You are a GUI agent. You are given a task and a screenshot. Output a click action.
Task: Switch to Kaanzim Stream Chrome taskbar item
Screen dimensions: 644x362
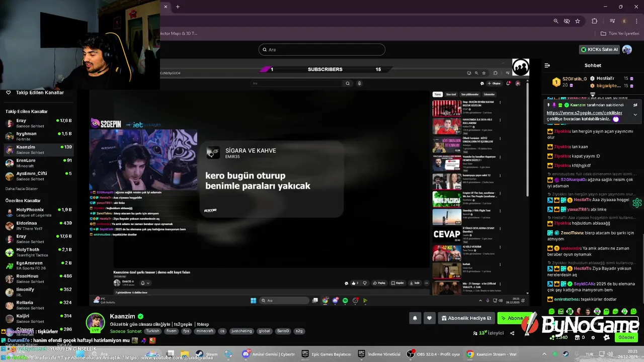tap(492, 354)
